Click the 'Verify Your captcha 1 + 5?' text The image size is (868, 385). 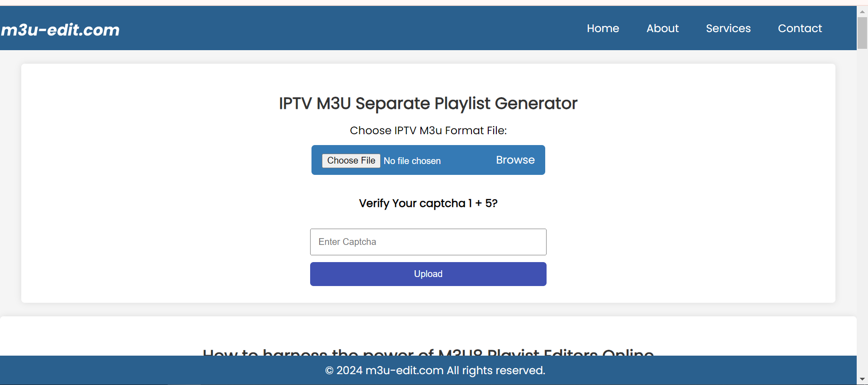pos(428,203)
